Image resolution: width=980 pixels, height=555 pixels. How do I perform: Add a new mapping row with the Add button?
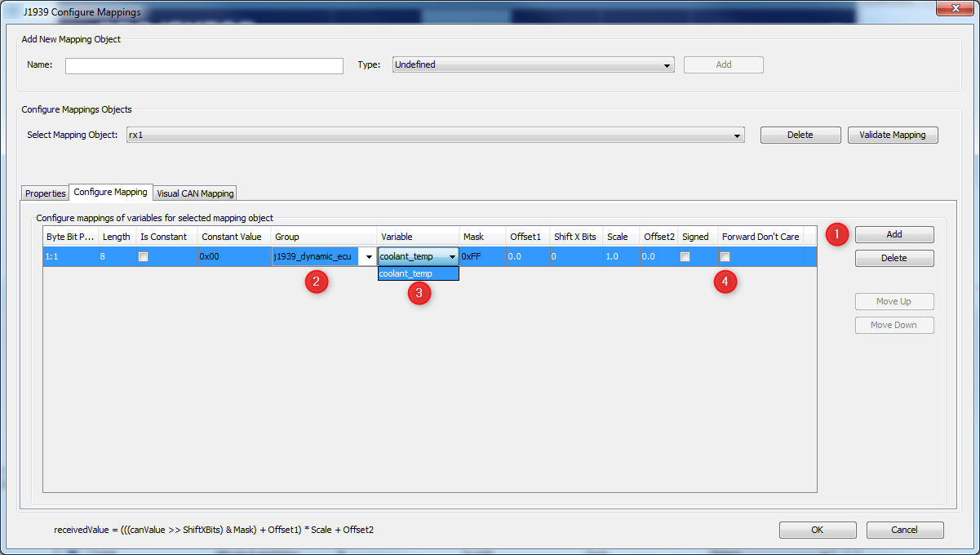point(894,233)
